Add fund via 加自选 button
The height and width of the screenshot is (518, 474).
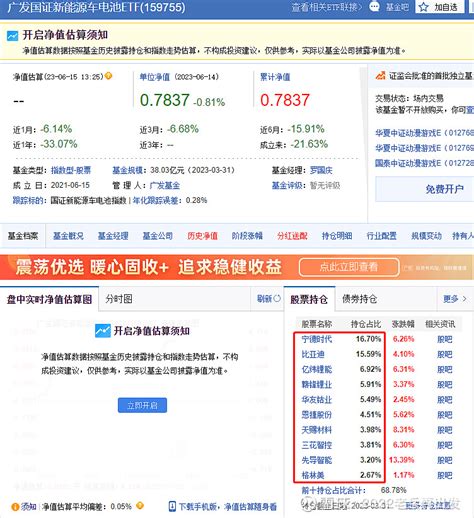(440, 7)
